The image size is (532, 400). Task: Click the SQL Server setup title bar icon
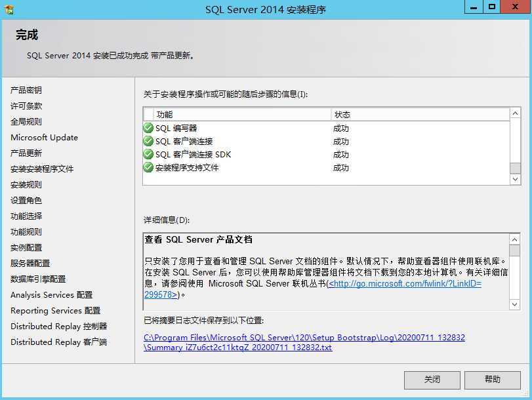tap(9, 10)
